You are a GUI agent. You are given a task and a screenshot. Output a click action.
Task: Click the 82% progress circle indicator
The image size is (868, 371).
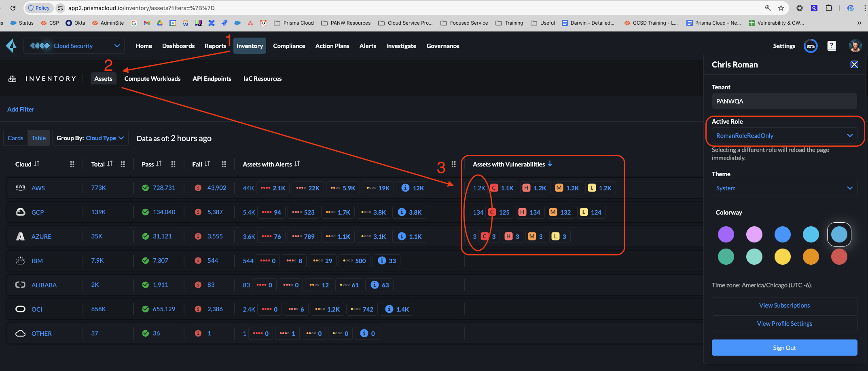pos(811,46)
